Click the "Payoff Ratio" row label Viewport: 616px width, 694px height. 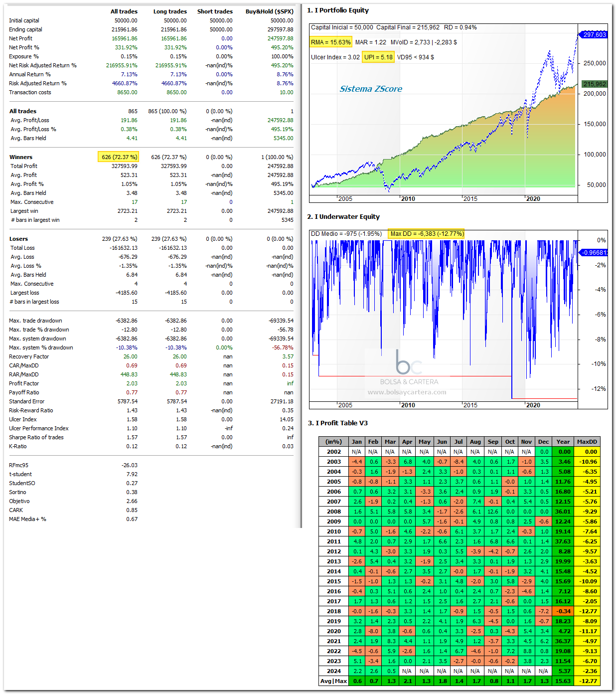coord(24,392)
